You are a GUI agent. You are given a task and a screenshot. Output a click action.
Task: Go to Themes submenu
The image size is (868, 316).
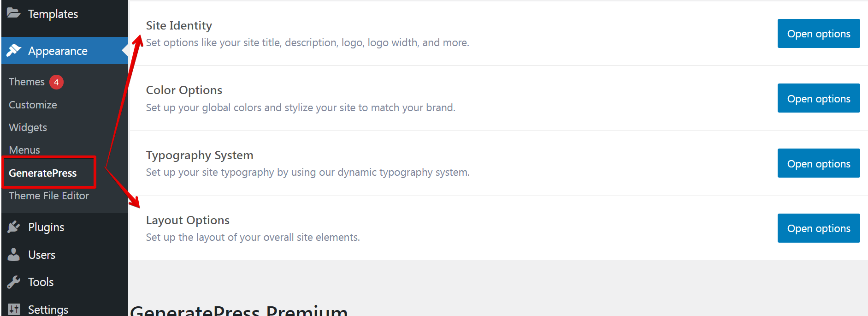27,82
